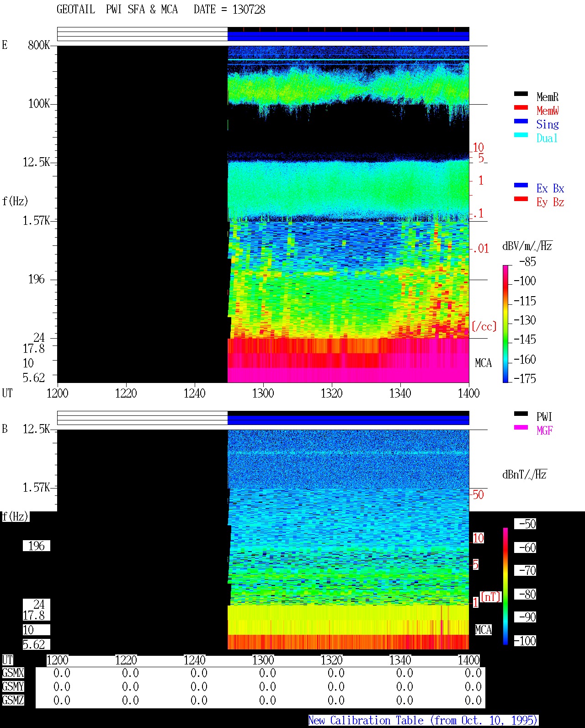
Task: Click the blue mode bar above E spectrogram
Action: point(348,36)
